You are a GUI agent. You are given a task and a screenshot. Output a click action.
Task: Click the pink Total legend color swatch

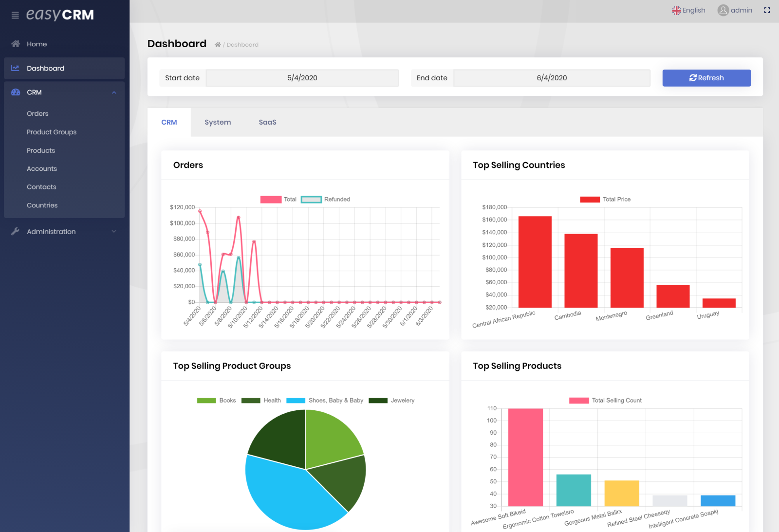tap(270, 199)
